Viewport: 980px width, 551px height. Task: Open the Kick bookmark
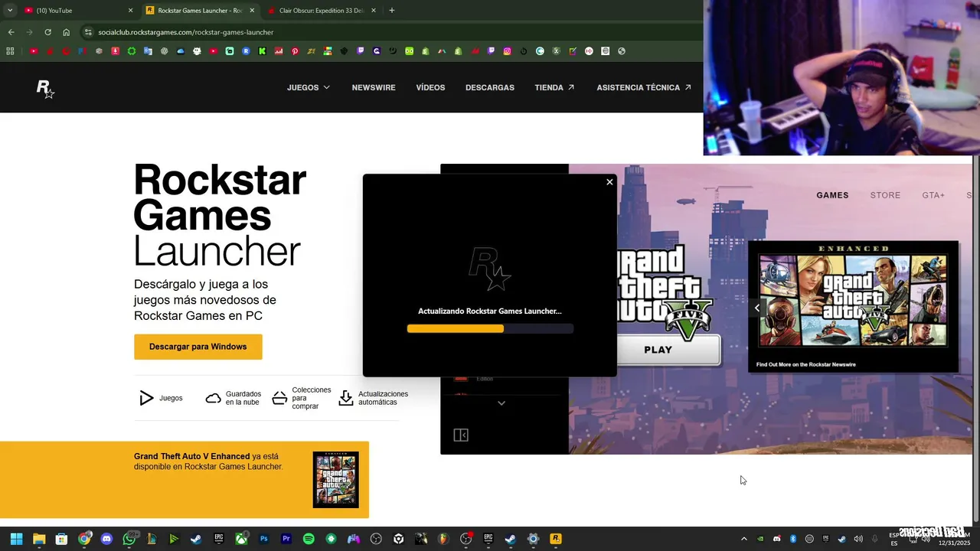(x=262, y=51)
